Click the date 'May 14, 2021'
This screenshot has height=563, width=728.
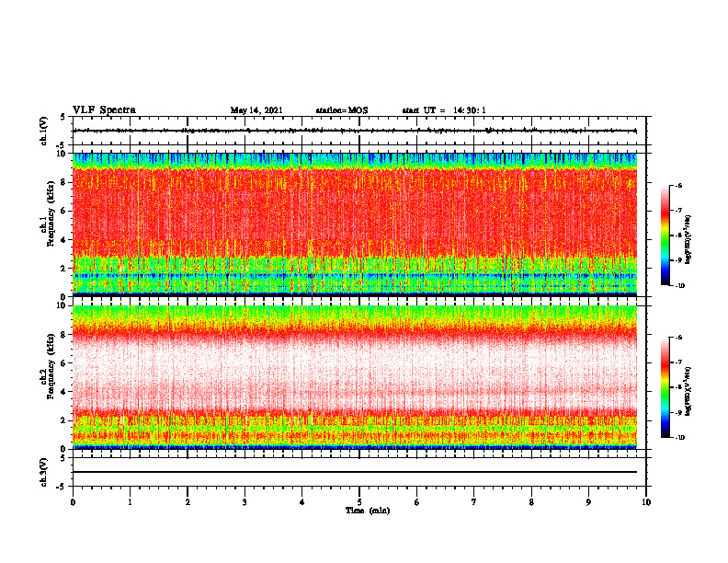(x=256, y=110)
